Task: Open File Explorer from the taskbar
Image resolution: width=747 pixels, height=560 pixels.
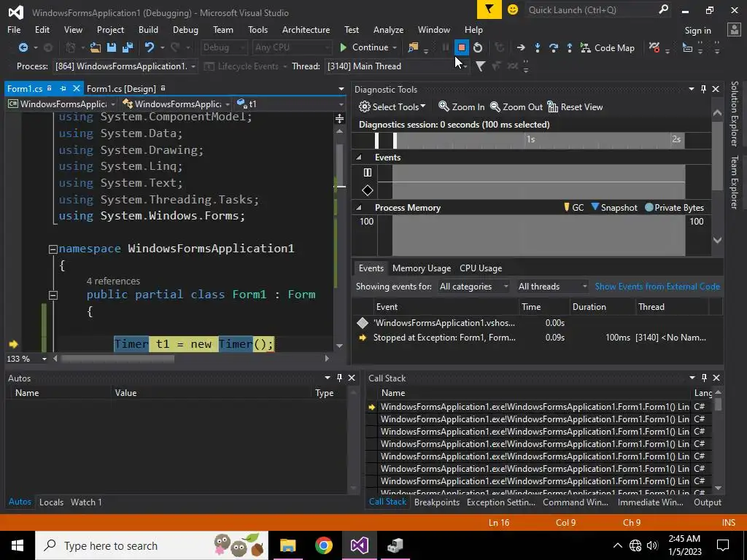Action: (287, 545)
